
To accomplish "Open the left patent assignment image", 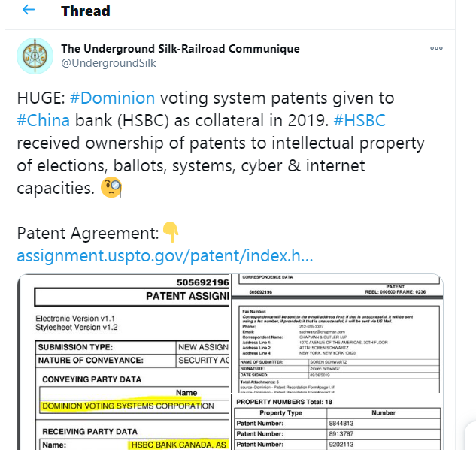I will pyautogui.click(x=123, y=362).
